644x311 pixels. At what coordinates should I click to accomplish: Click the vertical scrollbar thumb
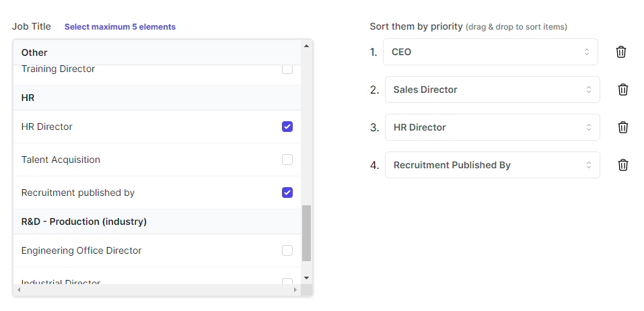[306, 233]
